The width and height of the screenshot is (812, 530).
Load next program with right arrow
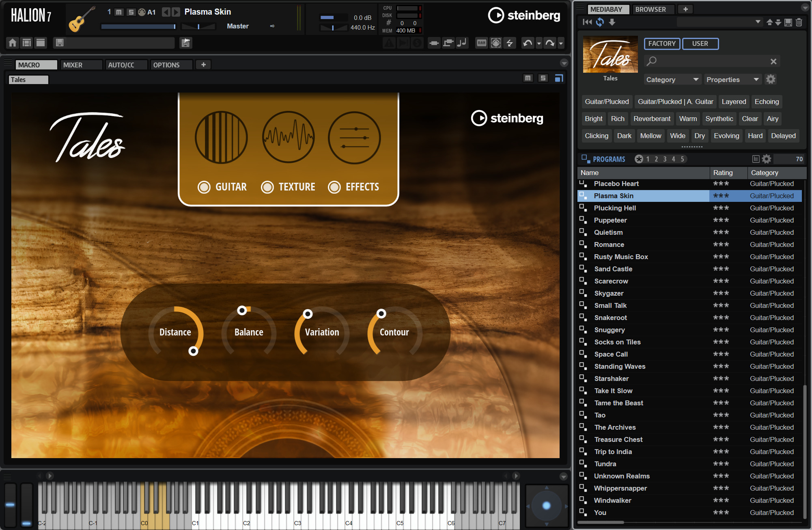click(x=176, y=12)
